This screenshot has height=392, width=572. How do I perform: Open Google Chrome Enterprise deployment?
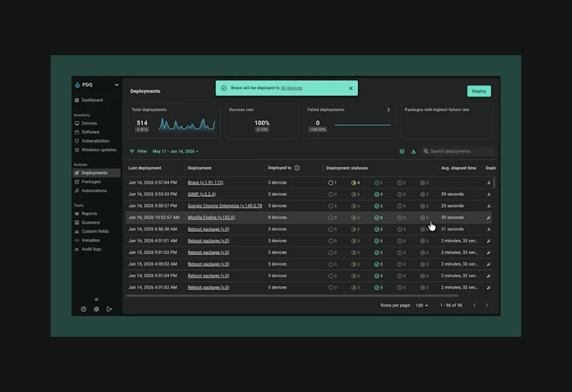click(x=225, y=206)
